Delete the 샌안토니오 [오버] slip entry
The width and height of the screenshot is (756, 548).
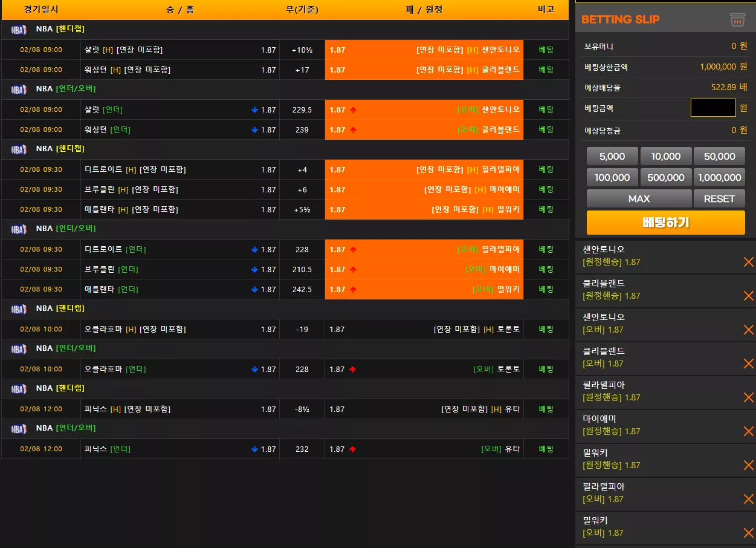(748, 330)
